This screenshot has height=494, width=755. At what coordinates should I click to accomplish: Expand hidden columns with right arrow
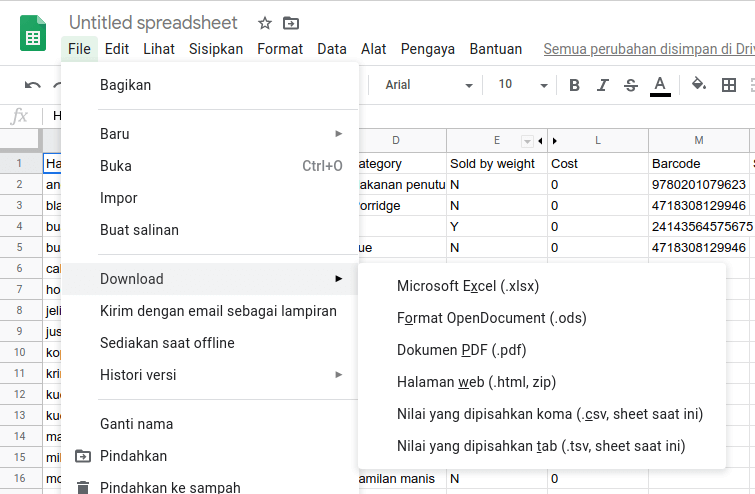555,141
